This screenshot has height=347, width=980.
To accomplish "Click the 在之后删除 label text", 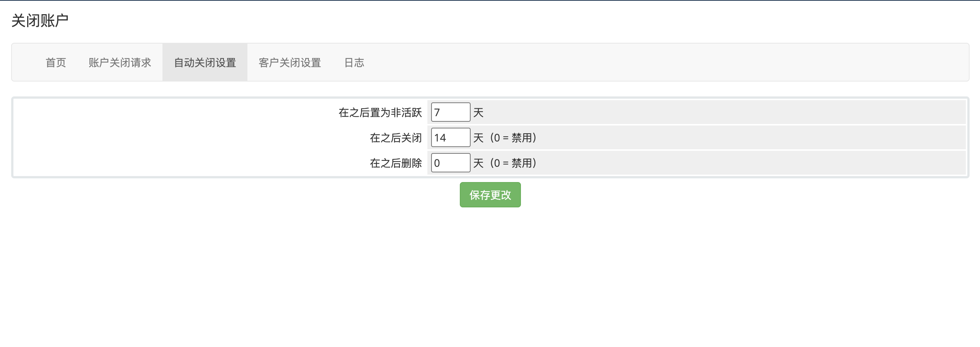I will point(396,163).
